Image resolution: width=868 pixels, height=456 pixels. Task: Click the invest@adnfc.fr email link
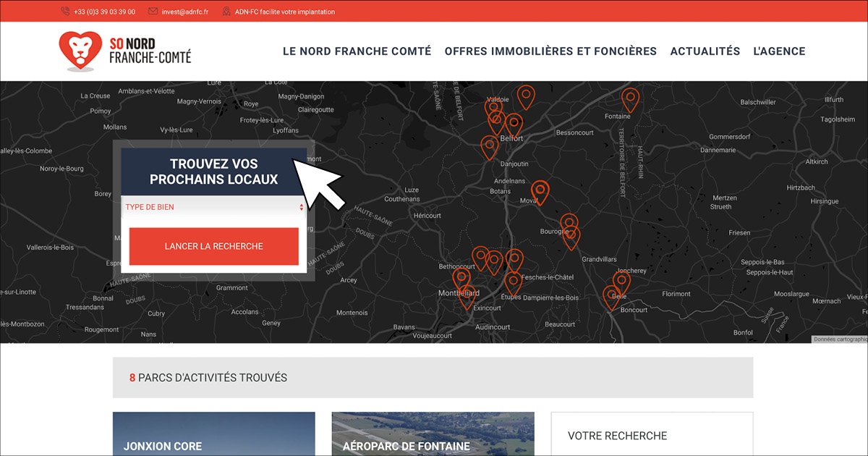(x=185, y=12)
